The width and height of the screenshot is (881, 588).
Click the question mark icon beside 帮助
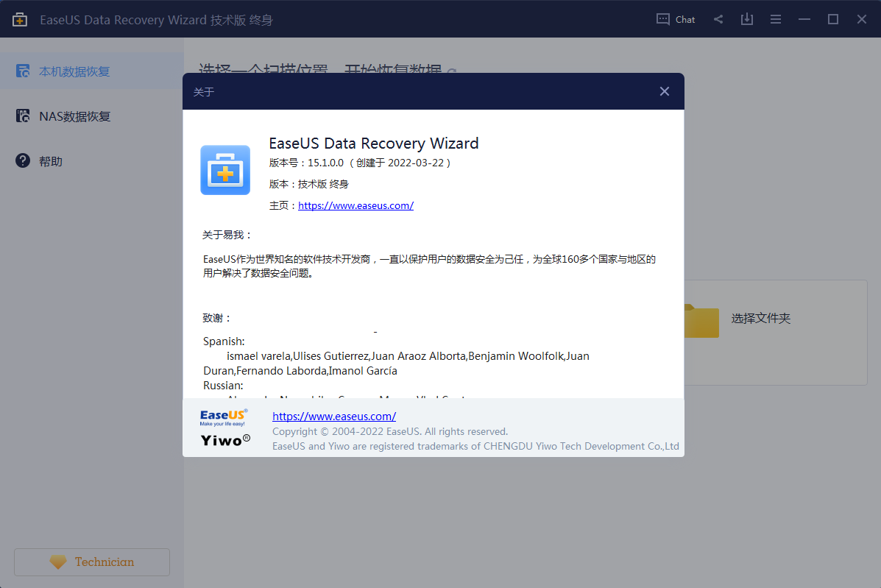pos(23,160)
